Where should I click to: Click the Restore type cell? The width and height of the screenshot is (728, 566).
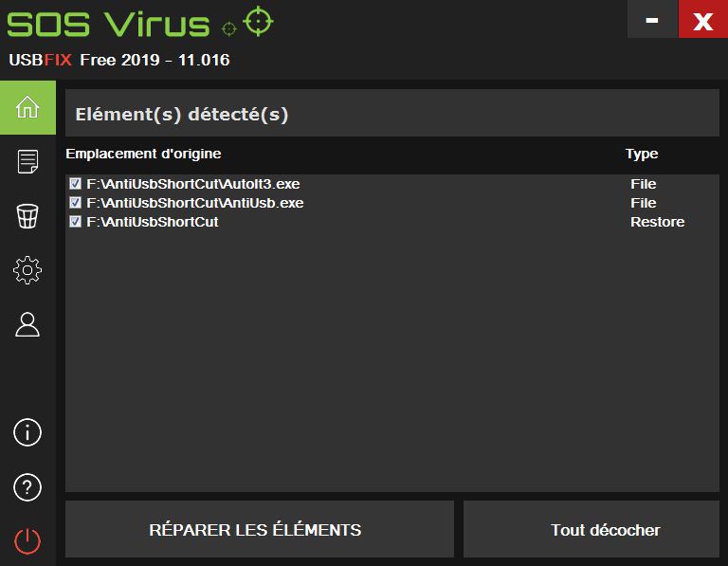pyautogui.click(x=658, y=222)
